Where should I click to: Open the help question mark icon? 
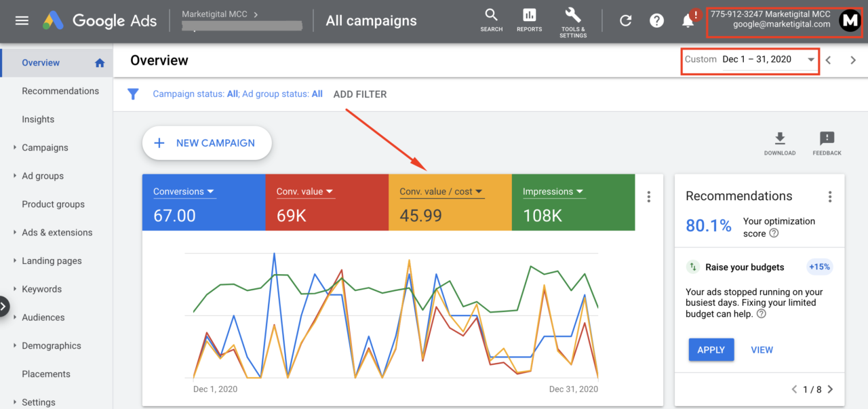656,20
